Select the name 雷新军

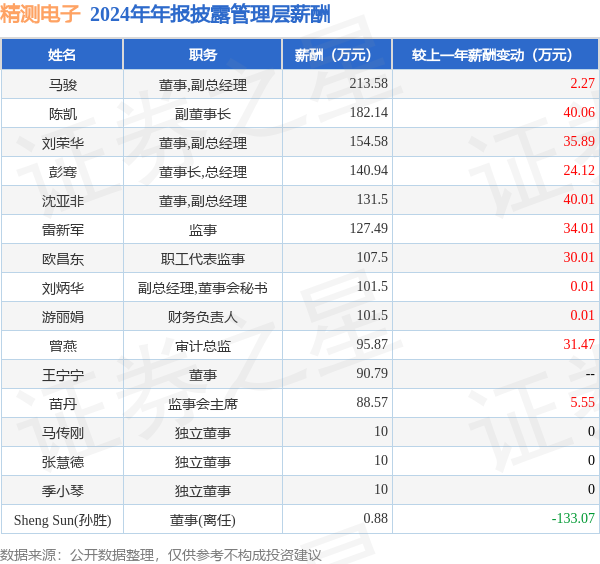[63, 230]
